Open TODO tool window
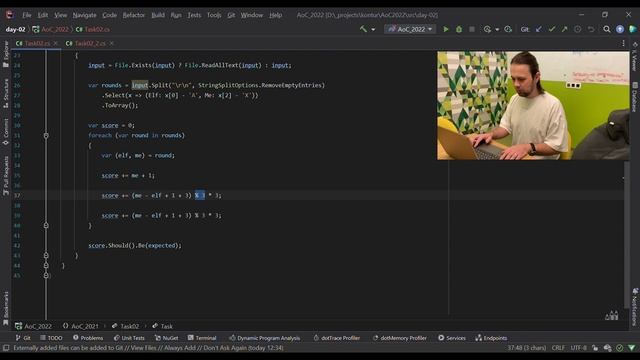Viewport: 640px width, 360px height. pos(51,338)
